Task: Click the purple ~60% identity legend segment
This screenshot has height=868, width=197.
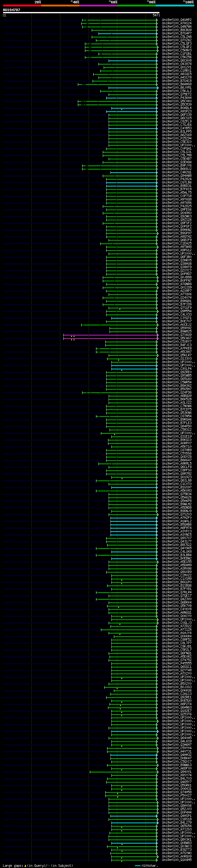Action: point(98,6)
